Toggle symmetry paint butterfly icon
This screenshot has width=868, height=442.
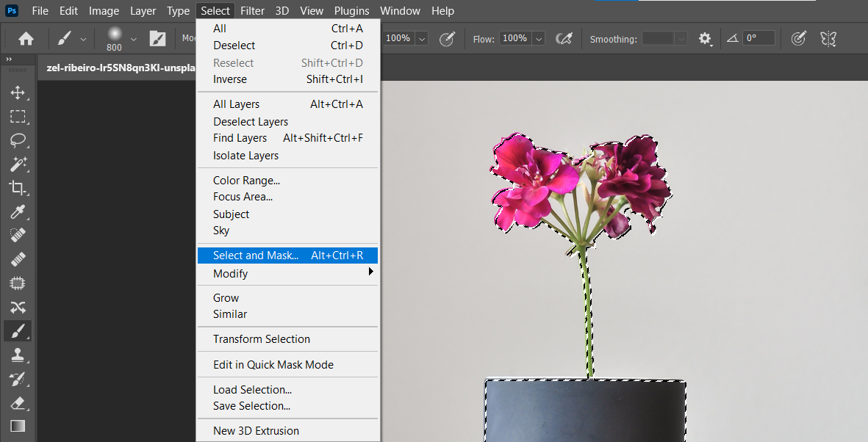coord(828,39)
